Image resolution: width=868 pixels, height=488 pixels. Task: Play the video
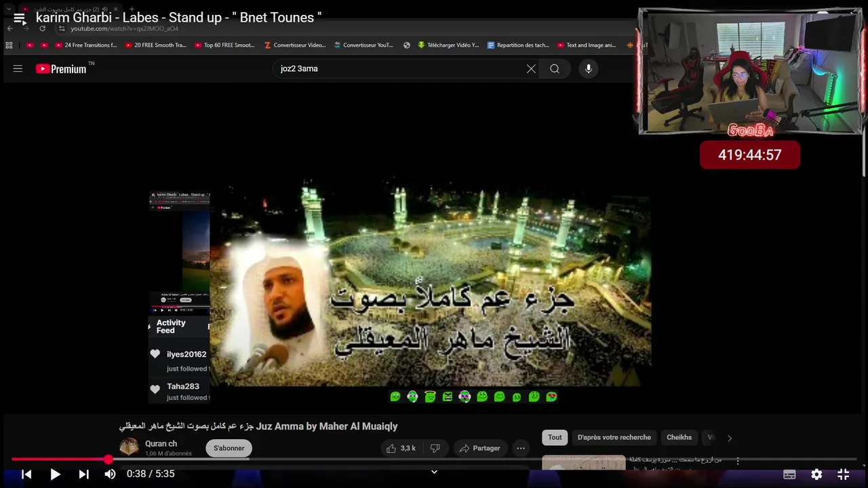pyautogui.click(x=55, y=474)
